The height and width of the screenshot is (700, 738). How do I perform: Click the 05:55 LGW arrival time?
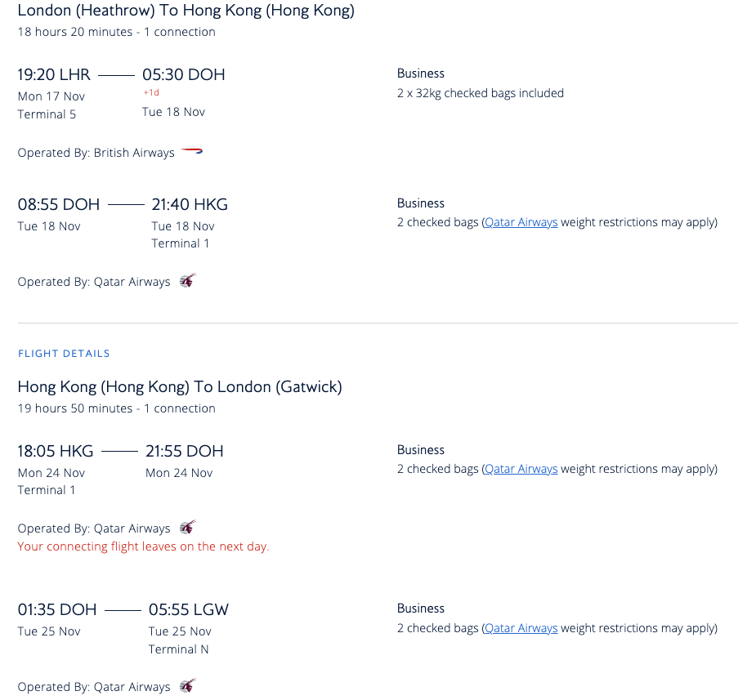(x=189, y=609)
